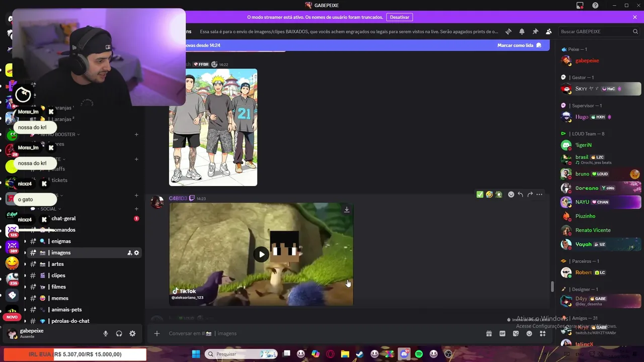The image size is (644, 362).
Task: Open the threads icon in channel header
Action: pos(508,31)
